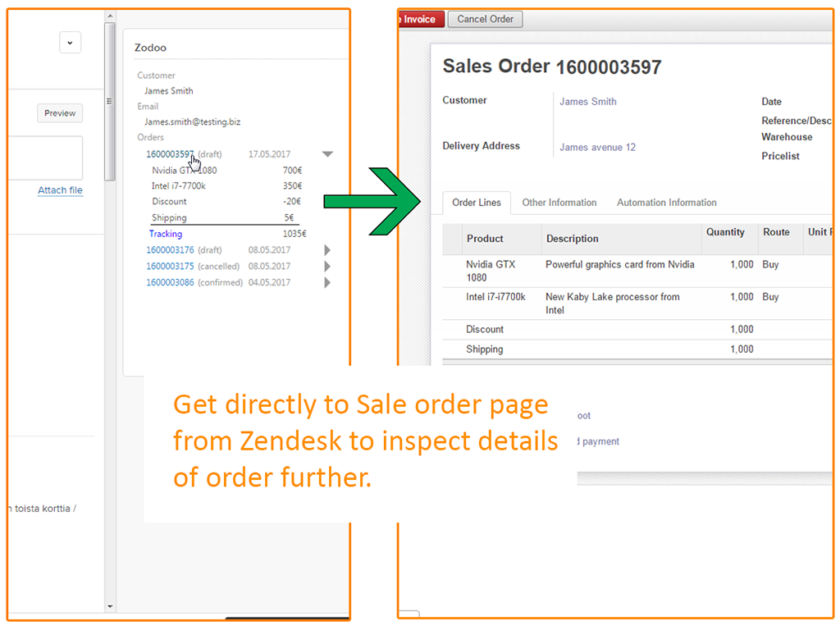Click the Attach file link
The width and height of the screenshot is (840, 630).
pyautogui.click(x=60, y=190)
